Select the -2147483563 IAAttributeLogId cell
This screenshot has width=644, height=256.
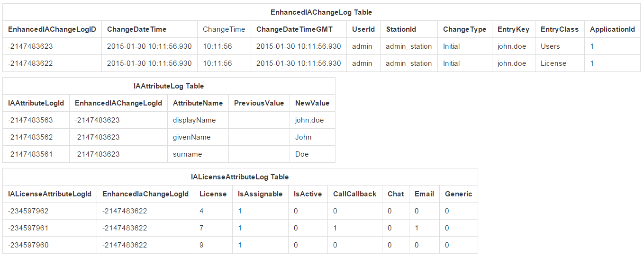tap(30, 120)
